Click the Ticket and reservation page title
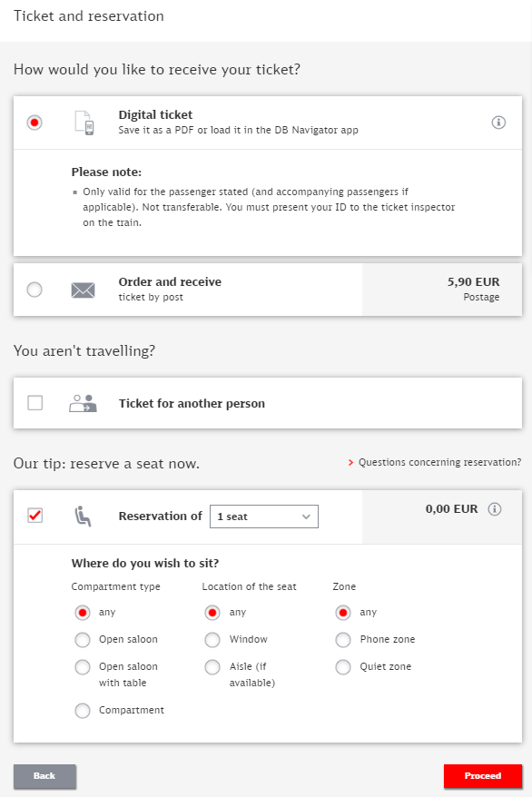Screen dimensions: 532x797 [88, 16]
